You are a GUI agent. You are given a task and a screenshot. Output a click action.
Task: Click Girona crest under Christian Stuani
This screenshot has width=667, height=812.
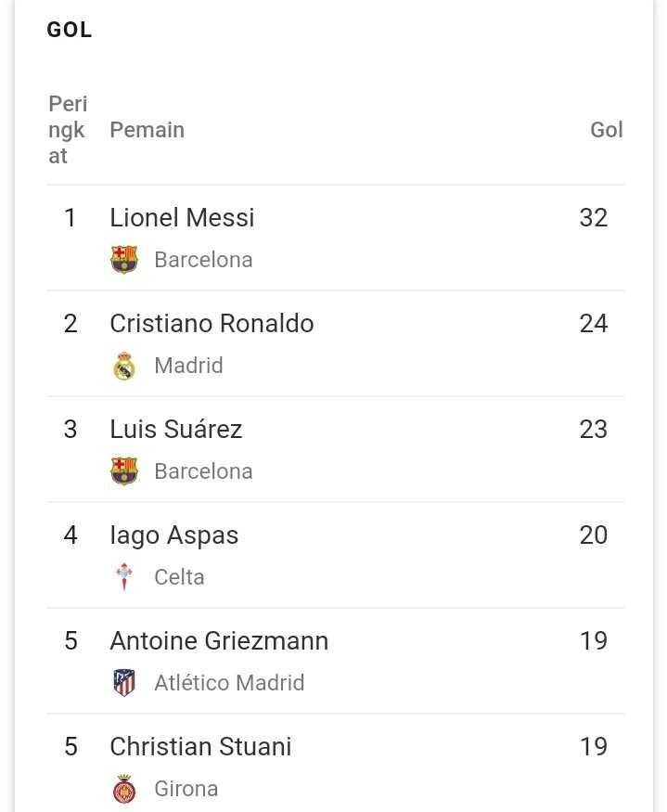point(124,789)
